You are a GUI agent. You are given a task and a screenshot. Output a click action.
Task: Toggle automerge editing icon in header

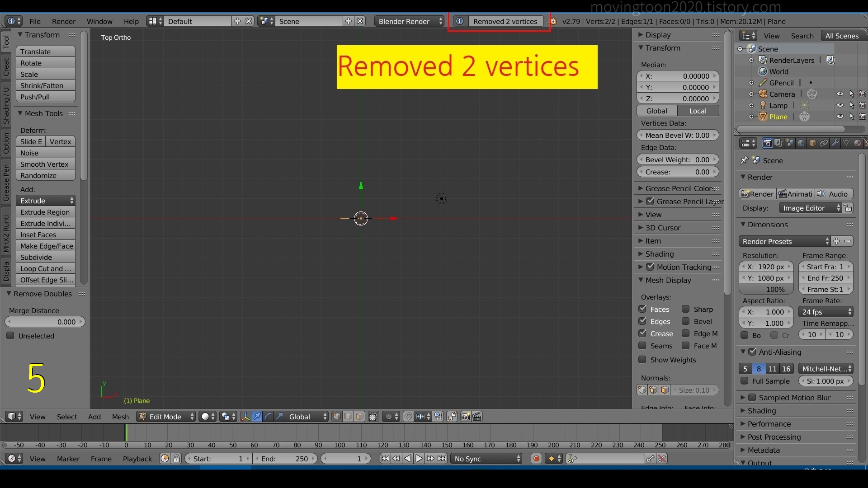452,417
